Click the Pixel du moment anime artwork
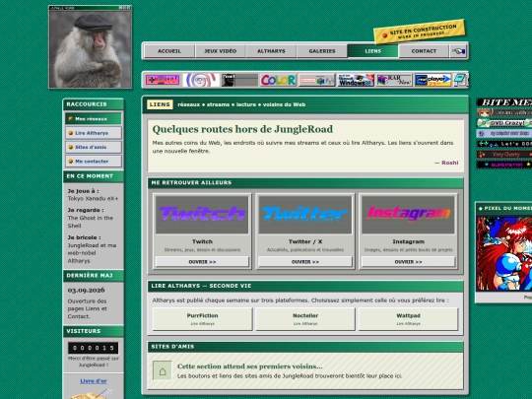Screen dimensions: 532x399 pyautogui.click(x=504, y=254)
